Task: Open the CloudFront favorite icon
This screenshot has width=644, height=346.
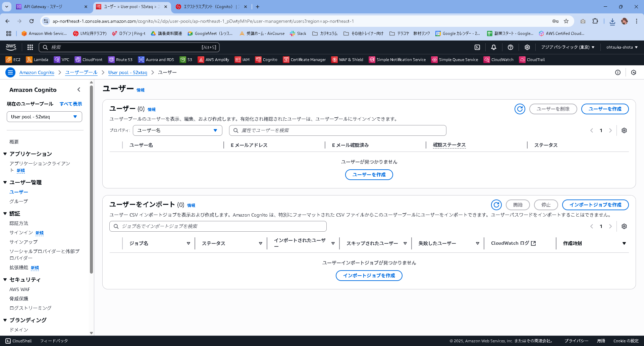Action: (88, 59)
